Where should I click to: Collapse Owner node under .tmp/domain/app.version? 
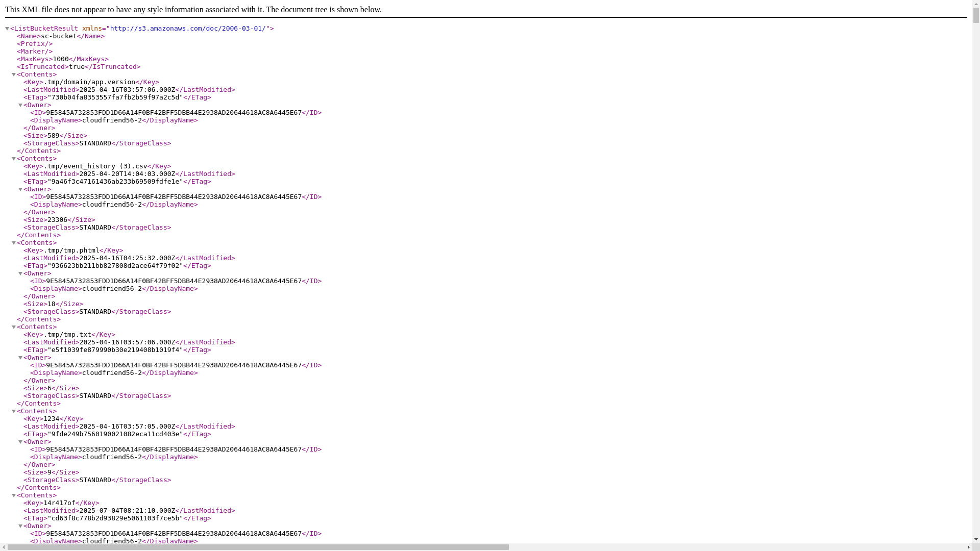[20, 105]
